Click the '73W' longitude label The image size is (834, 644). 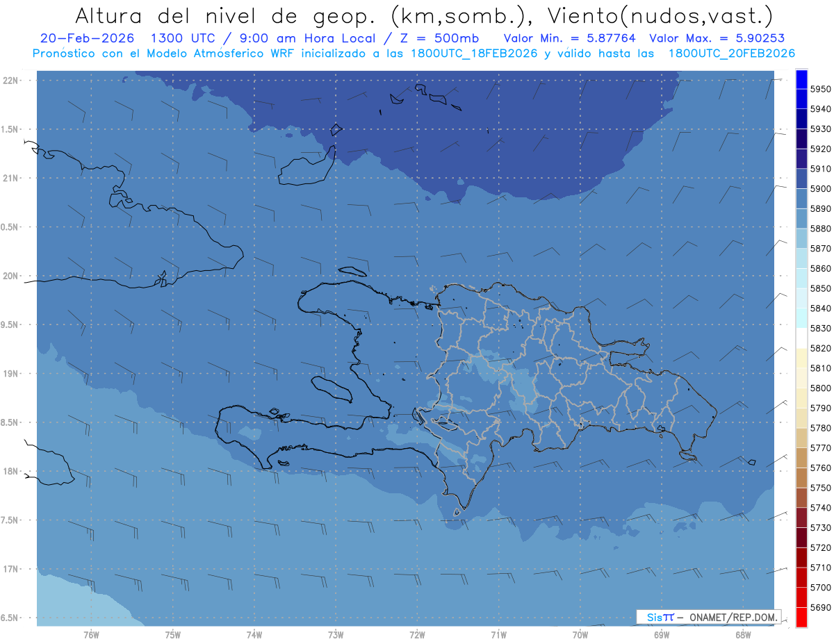(x=336, y=635)
